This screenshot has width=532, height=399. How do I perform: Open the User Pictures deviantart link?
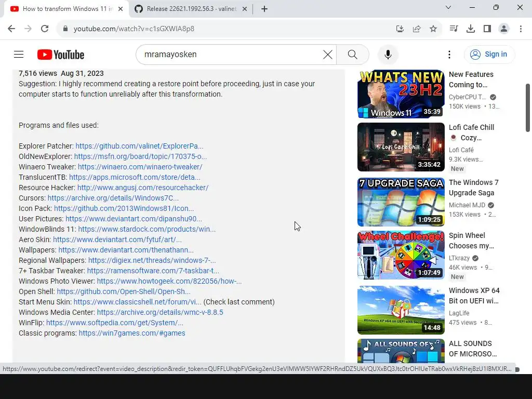coord(134,219)
